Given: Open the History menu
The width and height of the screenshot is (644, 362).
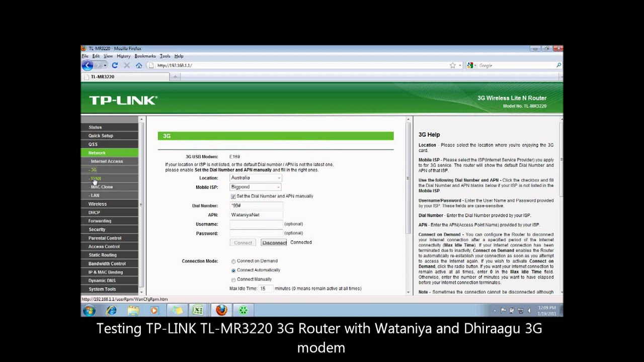Looking at the screenshot, I should [123, 56].
